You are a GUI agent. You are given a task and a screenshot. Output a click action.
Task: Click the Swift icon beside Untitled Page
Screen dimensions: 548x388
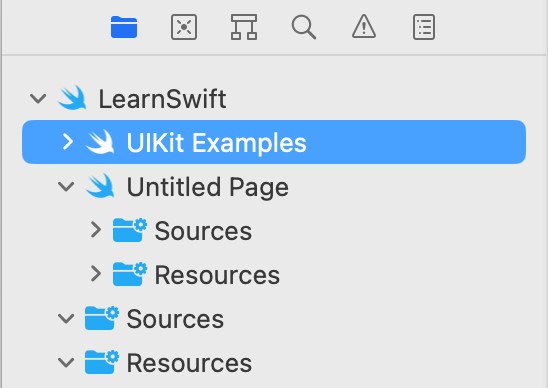[x=100, y=186]
